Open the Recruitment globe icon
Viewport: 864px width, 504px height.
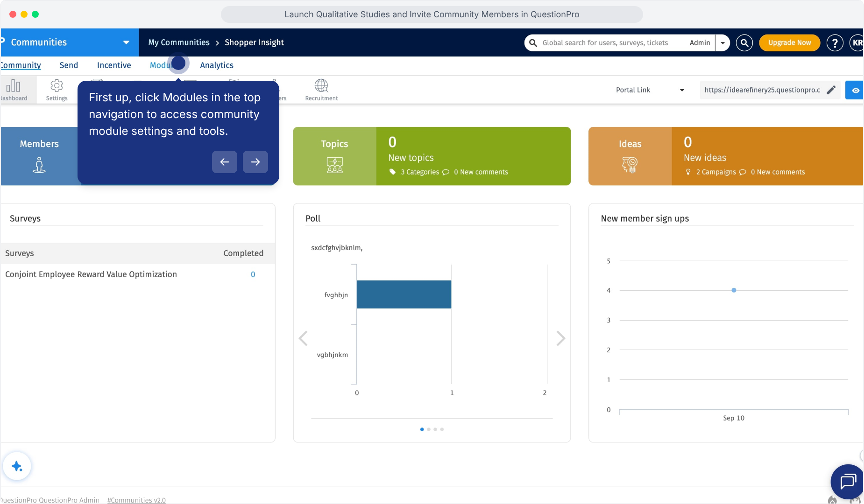tap(321, 86)
